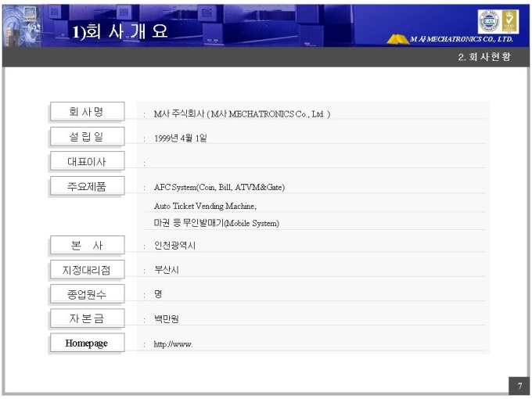Select the 회사명 label box
The height and width of the screenshot is (399, 532).
[87, 111]
